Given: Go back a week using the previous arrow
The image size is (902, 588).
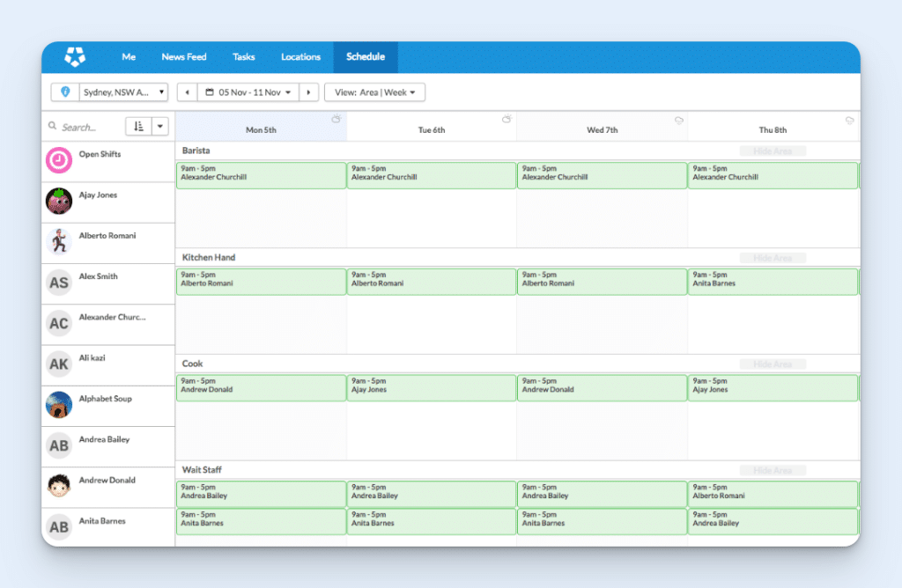Looking at the screenshot, I should tap(186, 92).
